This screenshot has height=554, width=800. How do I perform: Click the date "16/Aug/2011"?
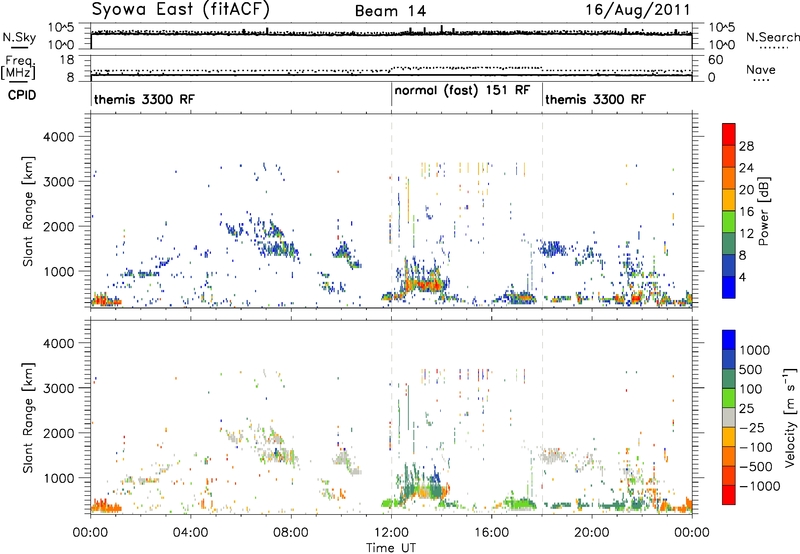tap(637, 10)
